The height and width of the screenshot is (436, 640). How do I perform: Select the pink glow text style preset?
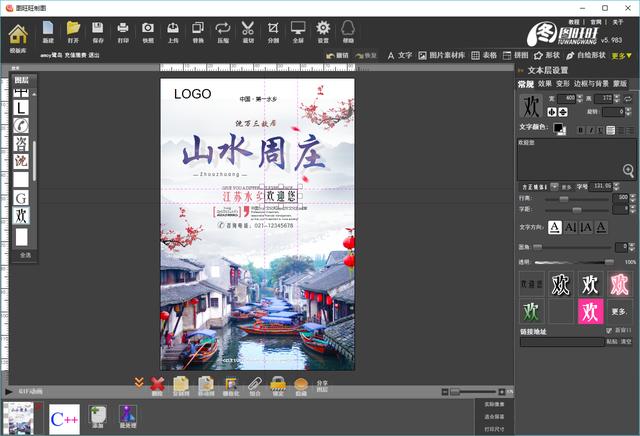pyautogui.click(x=619, y=284)
